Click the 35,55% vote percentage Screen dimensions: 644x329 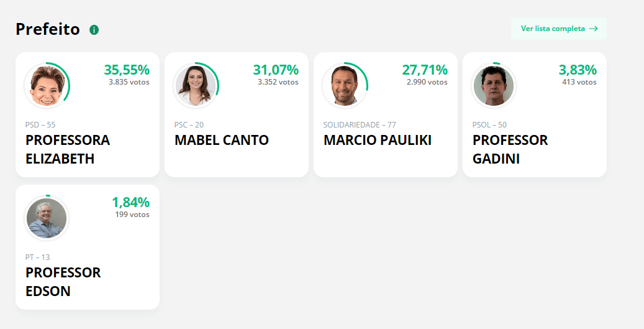pos(127,70)
